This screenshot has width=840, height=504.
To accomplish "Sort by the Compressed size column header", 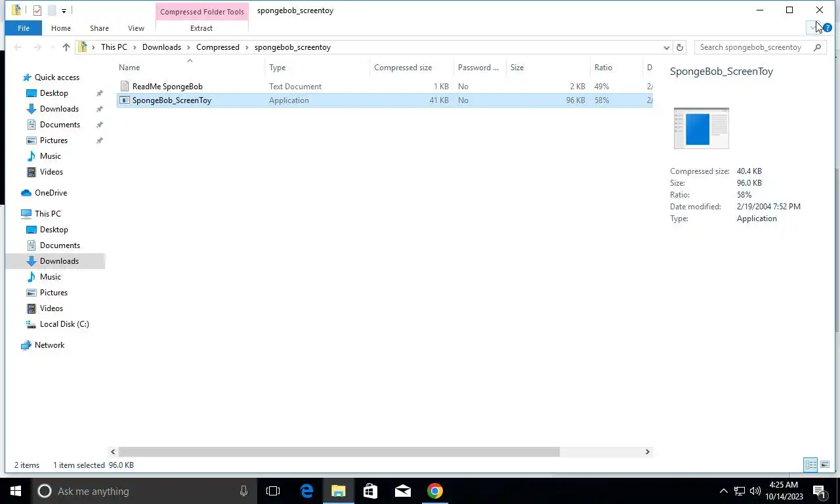I will [x=411, y=68].
